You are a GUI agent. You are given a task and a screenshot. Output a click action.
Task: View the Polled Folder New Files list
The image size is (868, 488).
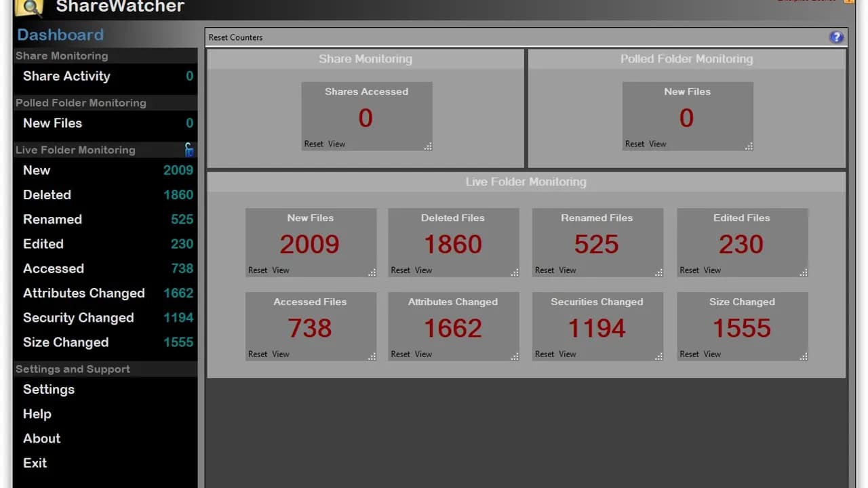point(658,144)
